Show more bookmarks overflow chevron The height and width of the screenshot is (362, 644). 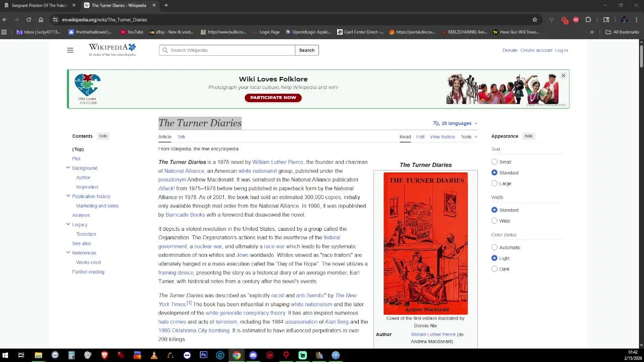[592, 32]
